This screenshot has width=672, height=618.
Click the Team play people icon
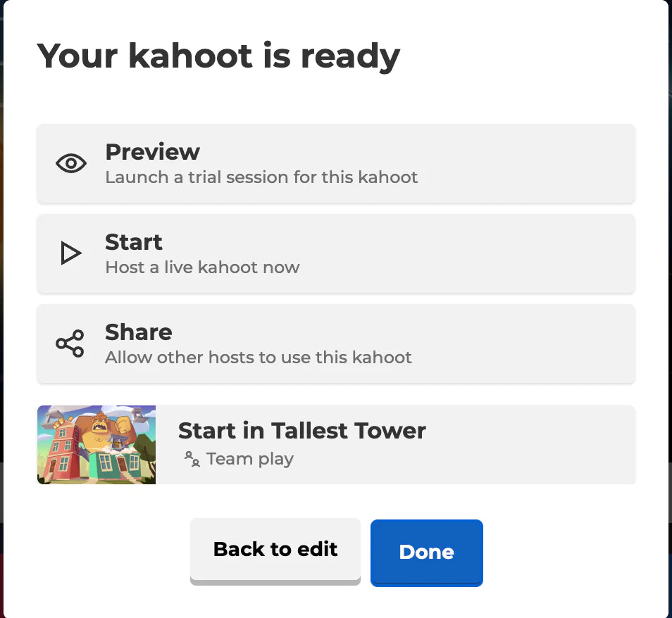coord(192,460)
